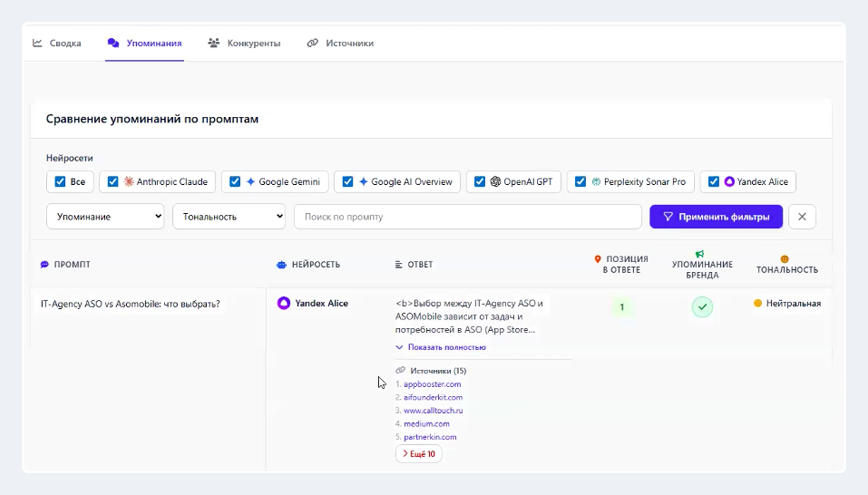Viewport: 868px width, 495px height.
Task: Click the link icon beside Источники (15)
Action: [x=400, y=370]
